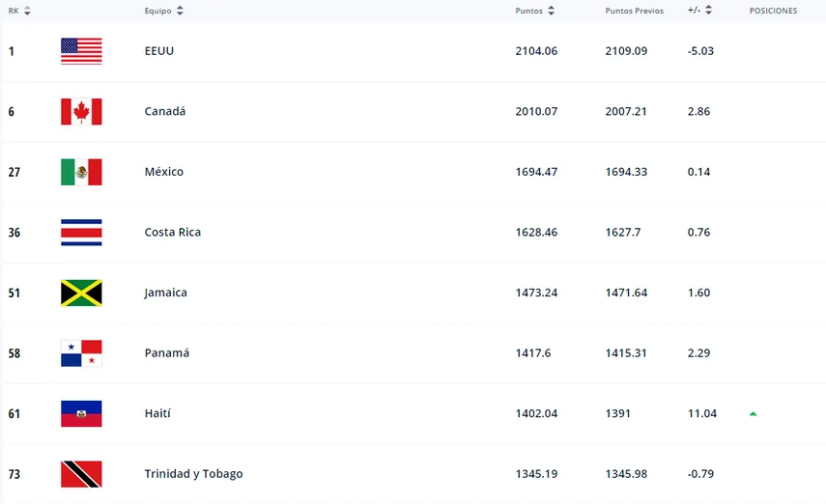Open the Canadá team link
The image size is (826, 504).
pos(164,111)
